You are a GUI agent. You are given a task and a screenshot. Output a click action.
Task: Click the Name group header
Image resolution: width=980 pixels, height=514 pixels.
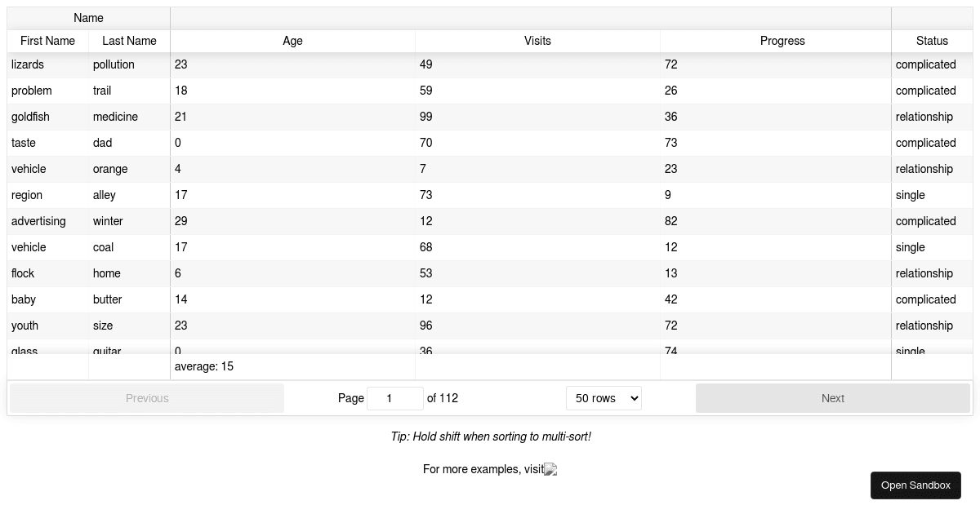coord(88,18)
